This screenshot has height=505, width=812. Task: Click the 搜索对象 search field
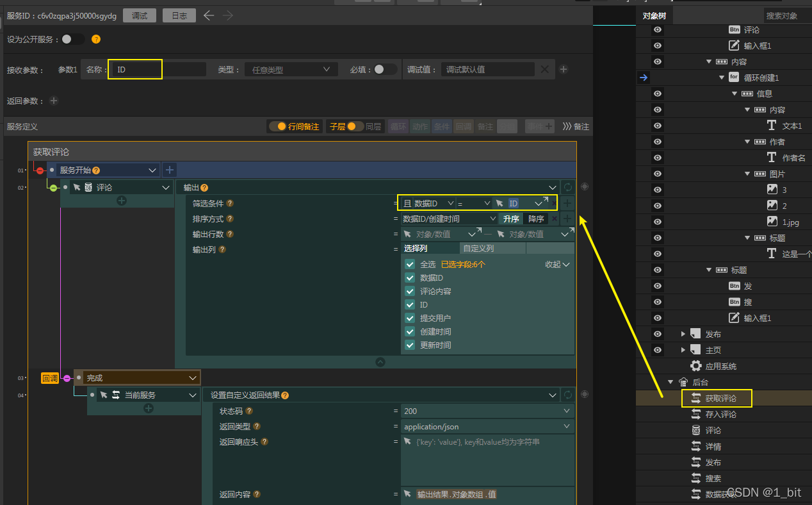click(787, 15)
